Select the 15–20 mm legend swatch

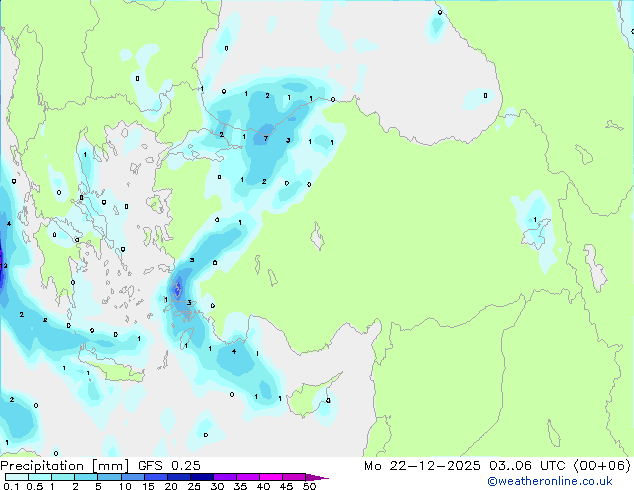click(x=155, y=477)
